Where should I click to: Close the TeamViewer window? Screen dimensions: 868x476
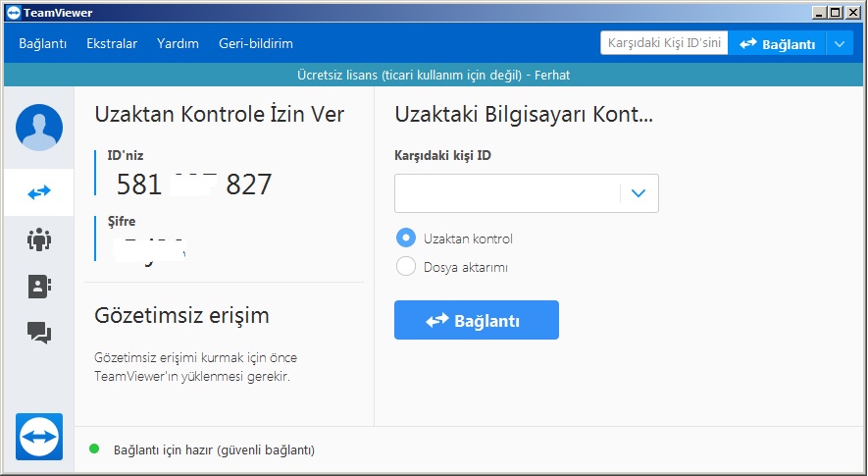(853, 12)
